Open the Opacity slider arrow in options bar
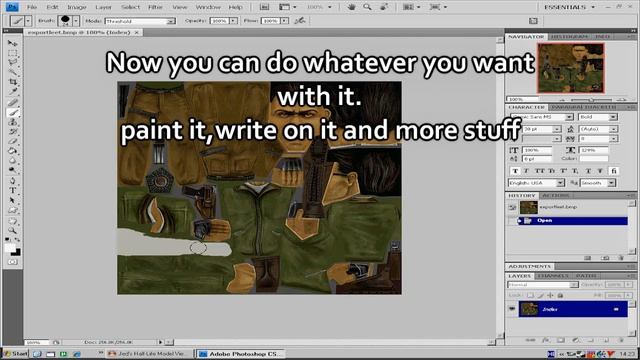Image resolution: width=640 pixels, height=360 pixels. 233,21
